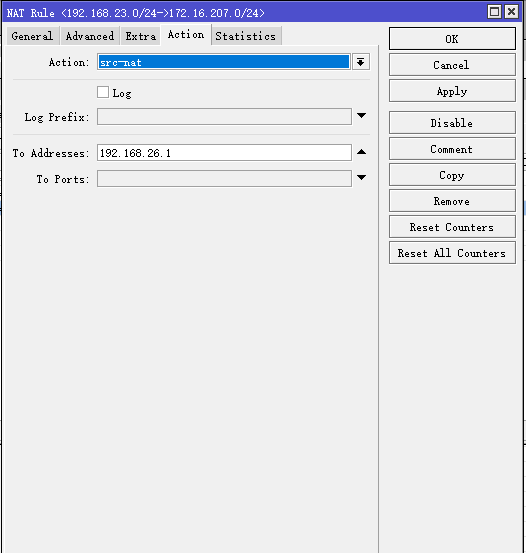The height and width of the screenshot is (553, 526).
Task: Expand the Log Prefix field arrow
Action: coord(361,116)
